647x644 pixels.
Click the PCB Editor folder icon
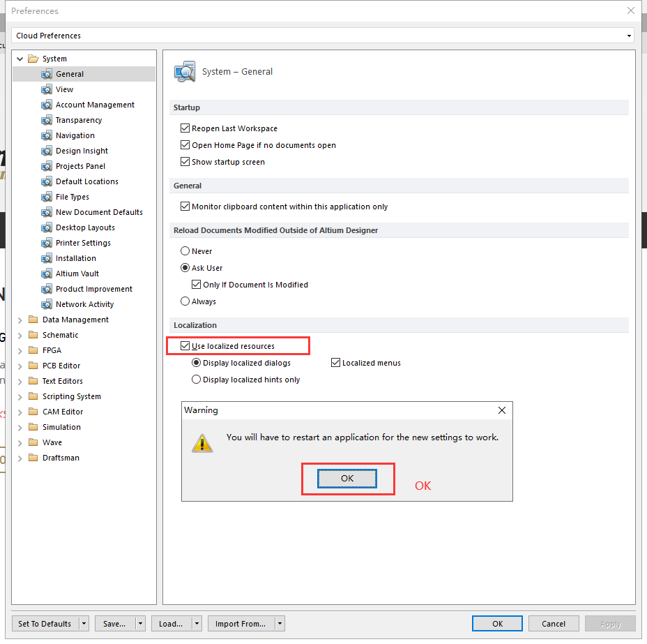33,366
